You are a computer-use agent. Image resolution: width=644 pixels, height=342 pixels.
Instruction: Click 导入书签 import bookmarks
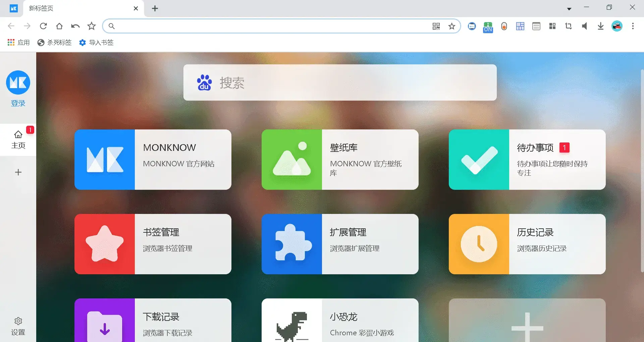(x=97, y=43)
